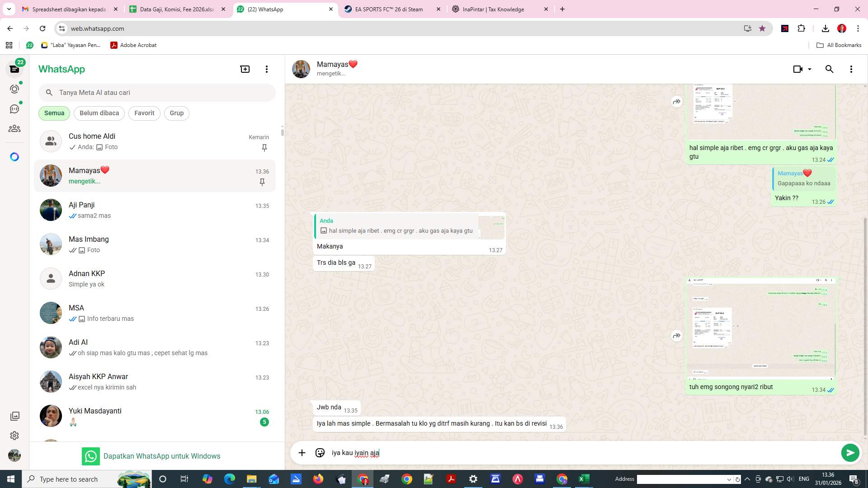Image resolution: width=868 pixels, height=488 pixels.
Task: Forward the shared pay slip image
Action: tap(676, 102)
